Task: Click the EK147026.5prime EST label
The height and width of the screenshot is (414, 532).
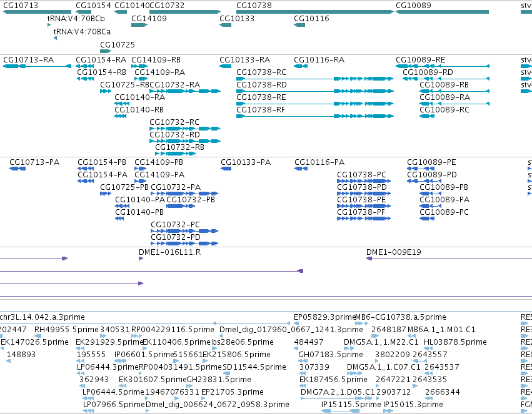Action: point(34,342)
